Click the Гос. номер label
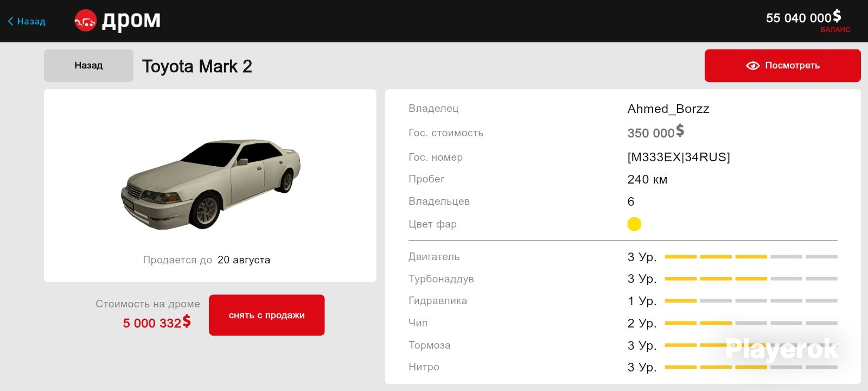The width and height of the screenshot is (868, 391). click(436, 157)
